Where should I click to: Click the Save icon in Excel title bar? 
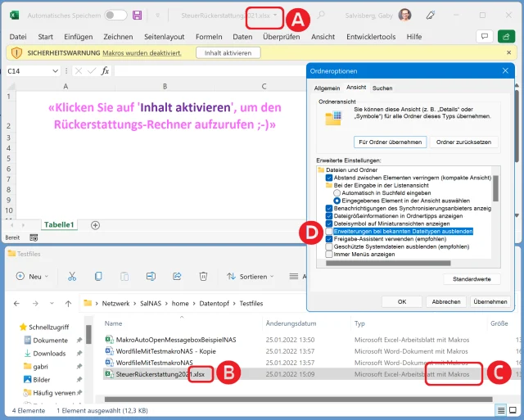(137, 16)
